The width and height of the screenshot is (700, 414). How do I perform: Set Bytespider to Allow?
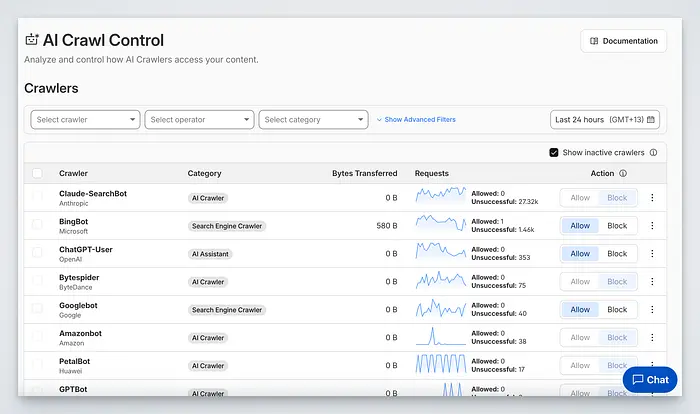[580, 282]
